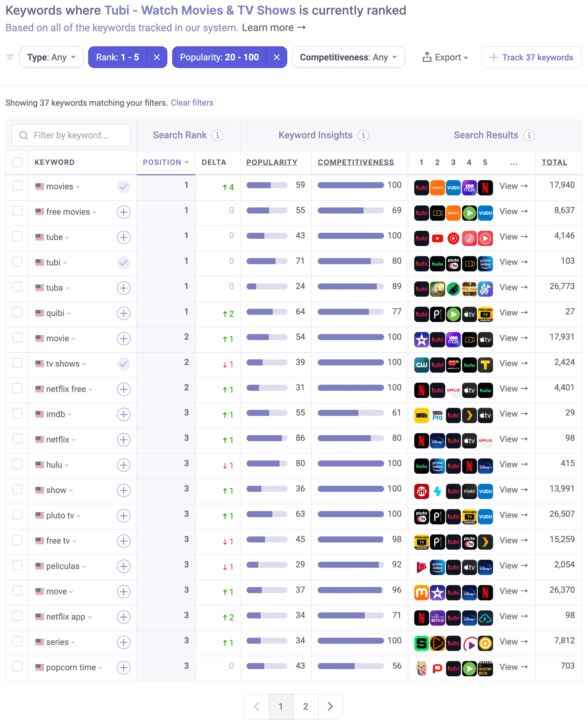This screenshot has width=588, height=728.
Task: Click the Clear filters link
Action: point(192,103)
